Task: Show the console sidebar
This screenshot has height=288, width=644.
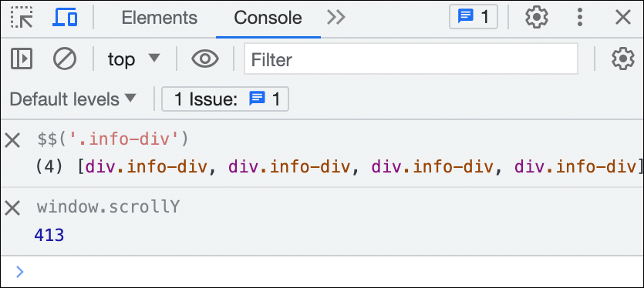Action: 22,59
